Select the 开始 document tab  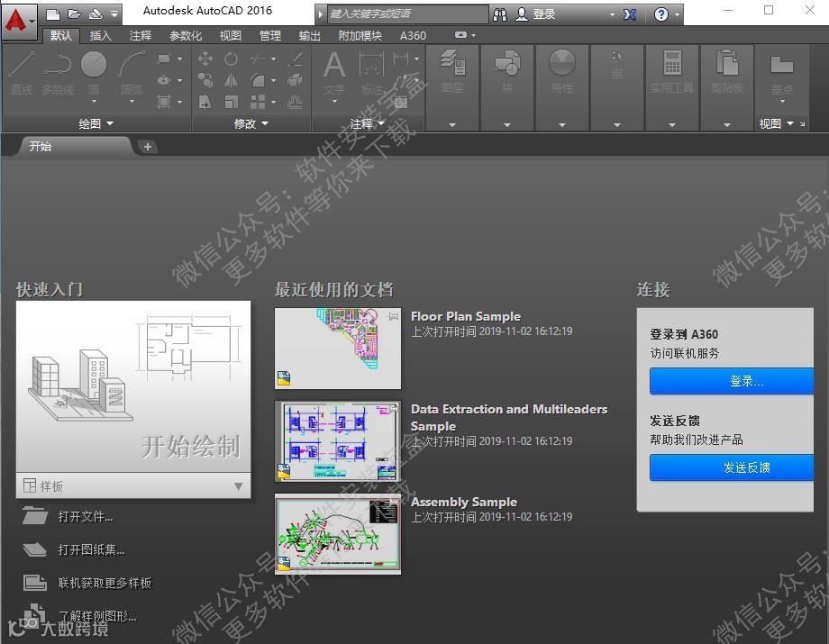[x=74, y=146]
